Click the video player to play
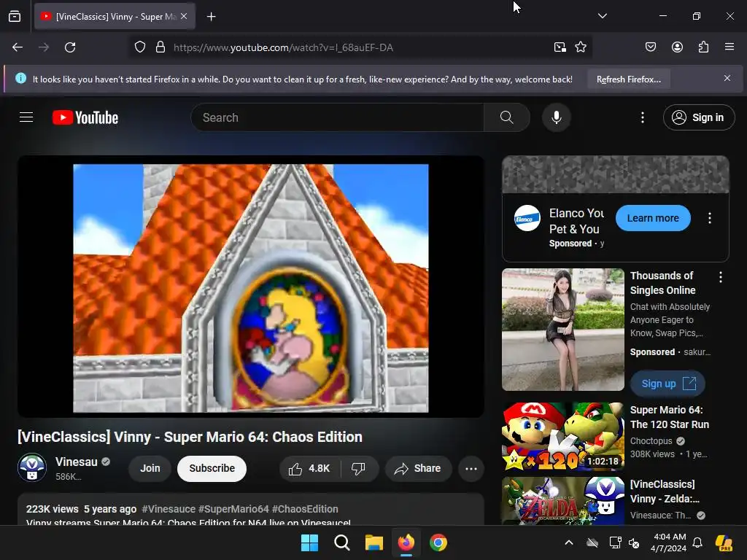747x560 pixels. point(251,287)
